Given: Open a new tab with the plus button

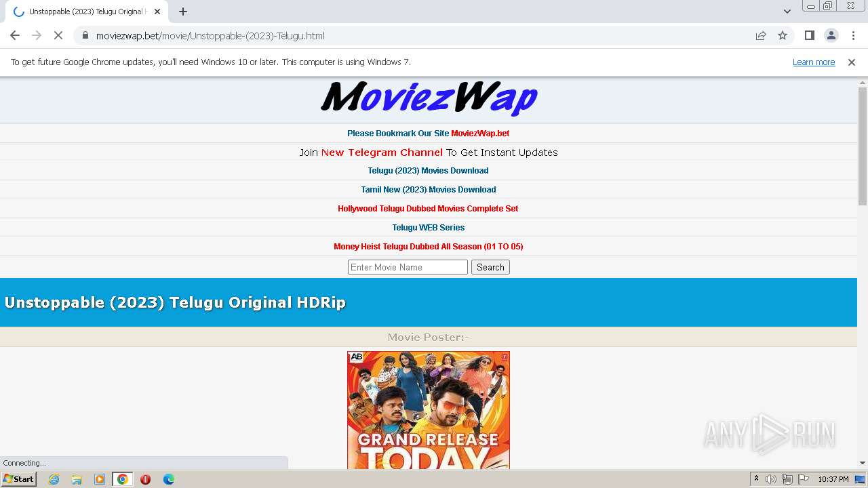Looking at the screenshot, I should point(183,12).
